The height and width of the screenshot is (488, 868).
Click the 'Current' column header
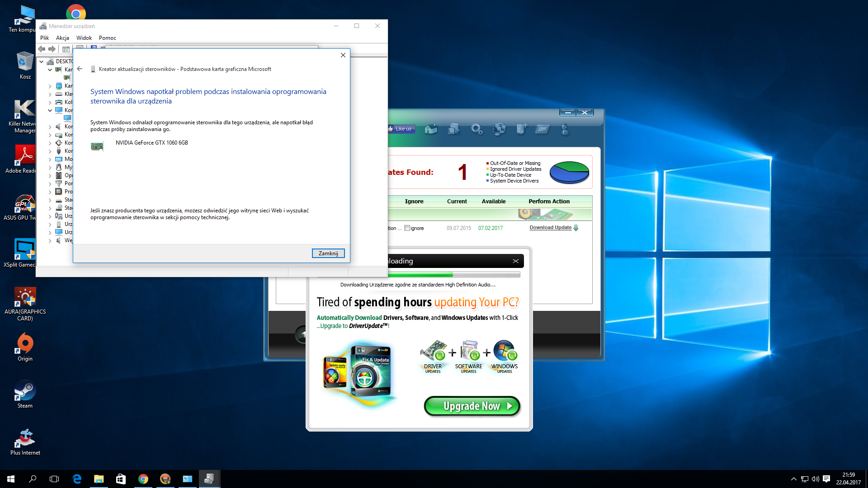click(457, 202)
